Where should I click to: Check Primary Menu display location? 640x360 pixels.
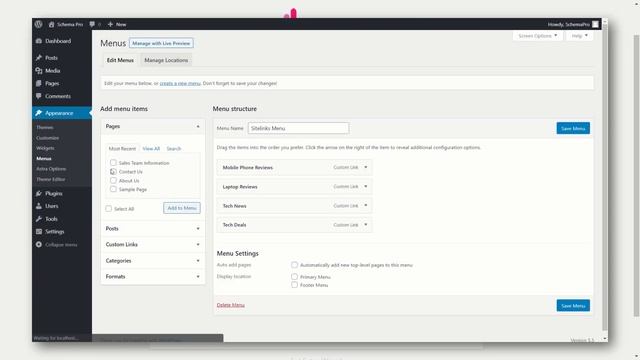tap(294, 277)
